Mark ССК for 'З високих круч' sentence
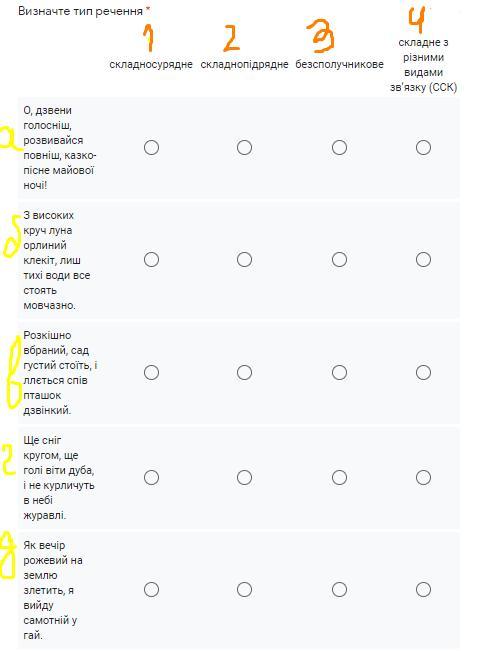477x651 pixels. pyautogui.click(x=423, y=259)
